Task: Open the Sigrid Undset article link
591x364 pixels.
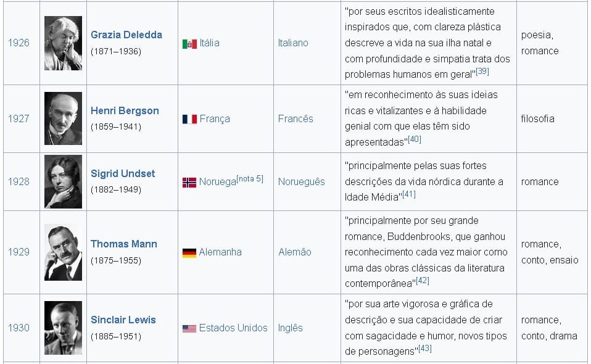Action: coord(123,173)
